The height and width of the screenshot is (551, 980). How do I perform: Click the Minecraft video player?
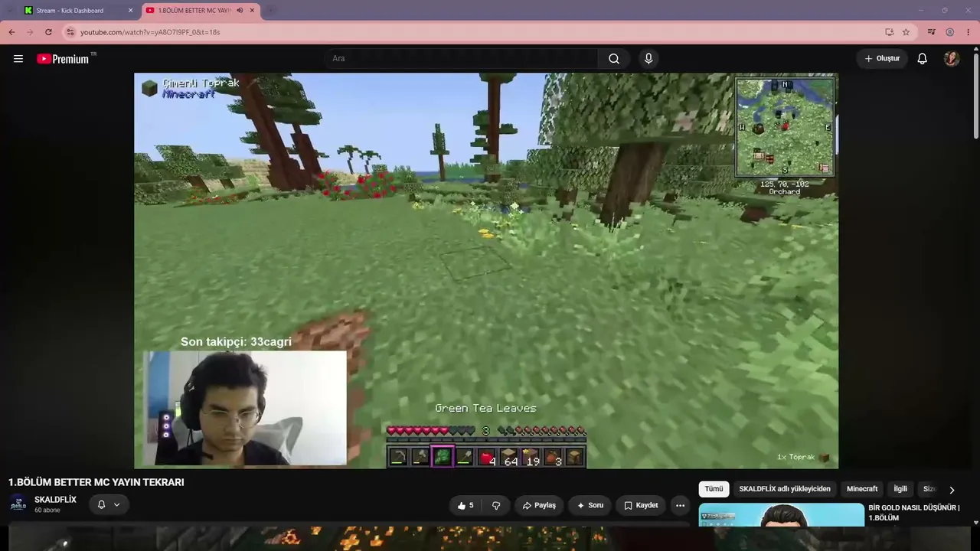[486, 270]
